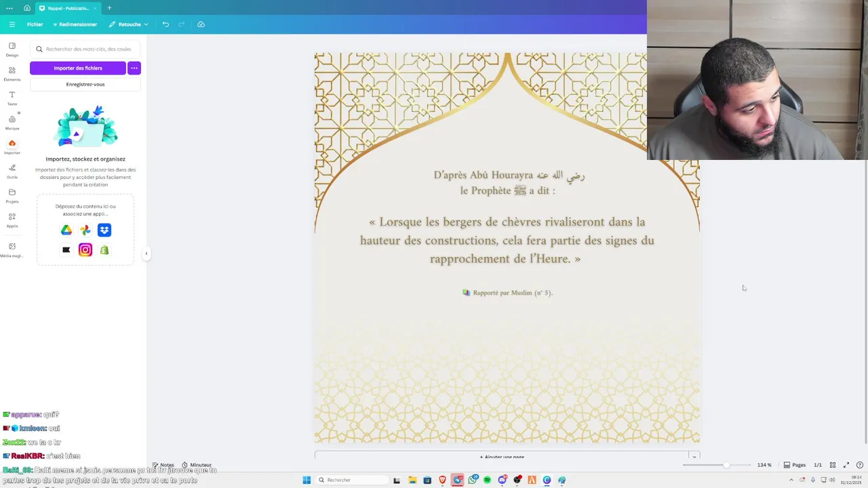The image size is (868, 488).
Task: Open the Projets folder panel
Action: [x=12, y=196]
